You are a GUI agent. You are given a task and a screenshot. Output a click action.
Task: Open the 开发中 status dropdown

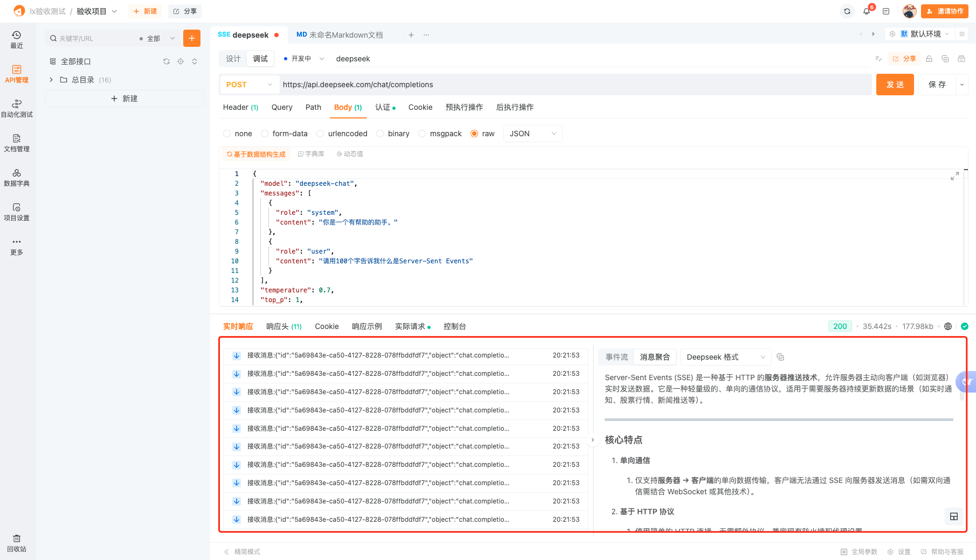(x=304, y=59)
